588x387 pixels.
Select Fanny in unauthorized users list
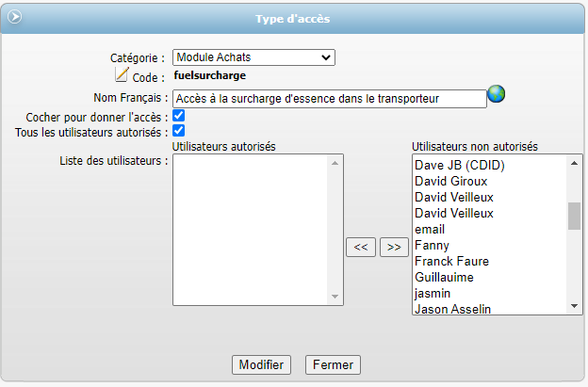[432, 246]
